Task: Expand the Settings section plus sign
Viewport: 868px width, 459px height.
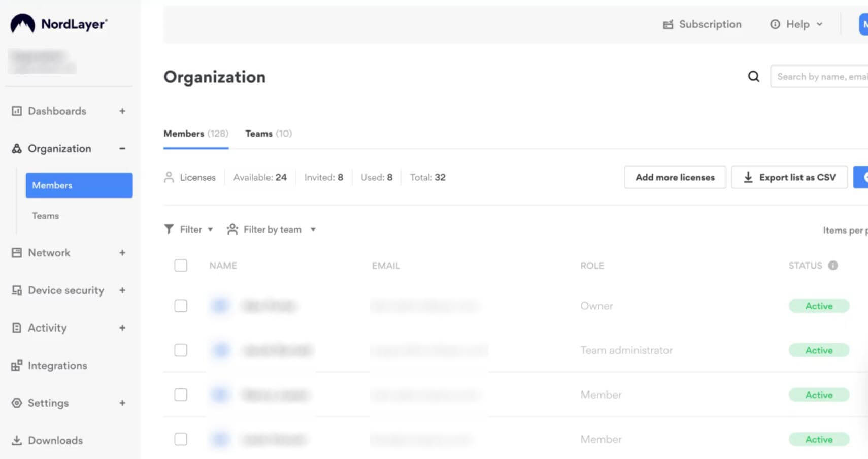Action: [122, 403]
